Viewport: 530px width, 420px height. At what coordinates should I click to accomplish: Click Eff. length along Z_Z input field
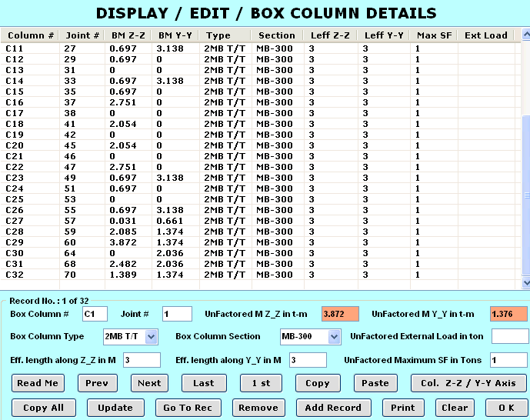point(142,360)
